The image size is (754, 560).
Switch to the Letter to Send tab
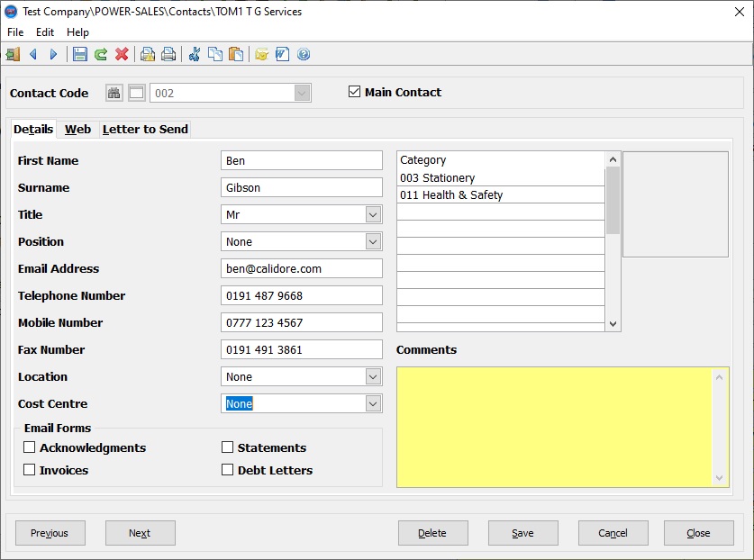tap(145, 130)
